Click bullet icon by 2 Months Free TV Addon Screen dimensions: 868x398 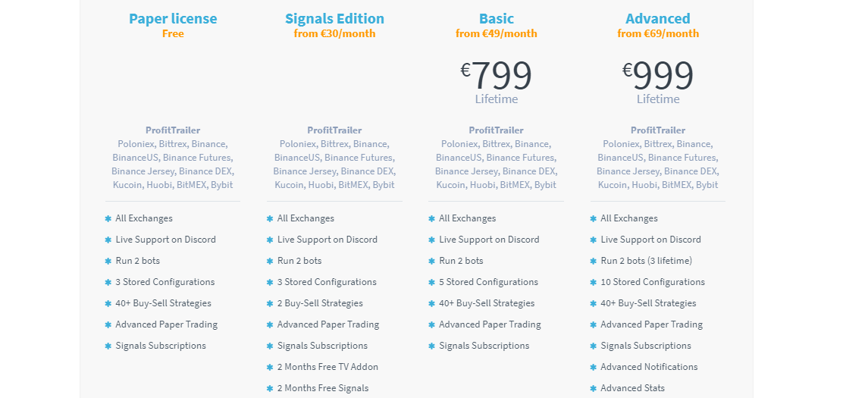(x=270, y=367)
